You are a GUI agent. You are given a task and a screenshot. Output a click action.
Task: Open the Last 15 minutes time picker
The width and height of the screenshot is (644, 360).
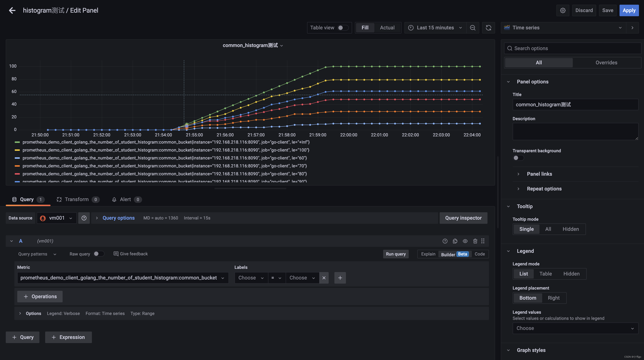[x=435, y=28]
